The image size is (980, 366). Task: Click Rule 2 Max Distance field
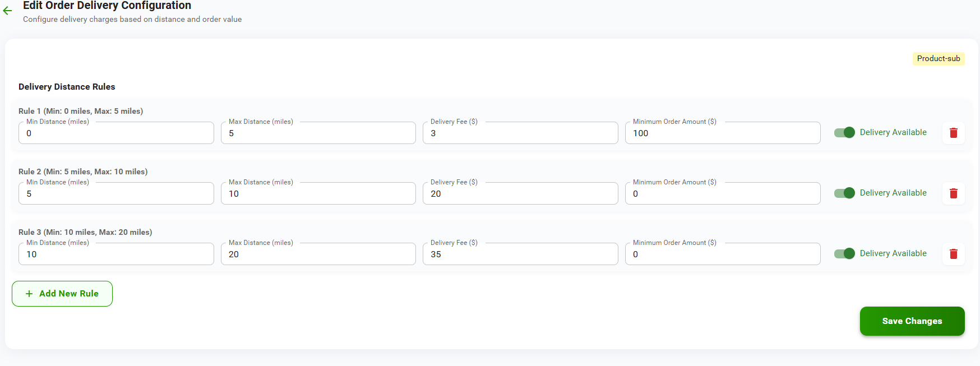pyautogui.click(x=318, y=194)
